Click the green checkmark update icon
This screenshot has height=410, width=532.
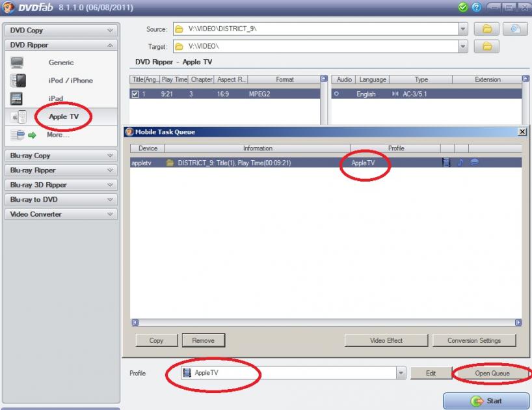coord(463,7)
